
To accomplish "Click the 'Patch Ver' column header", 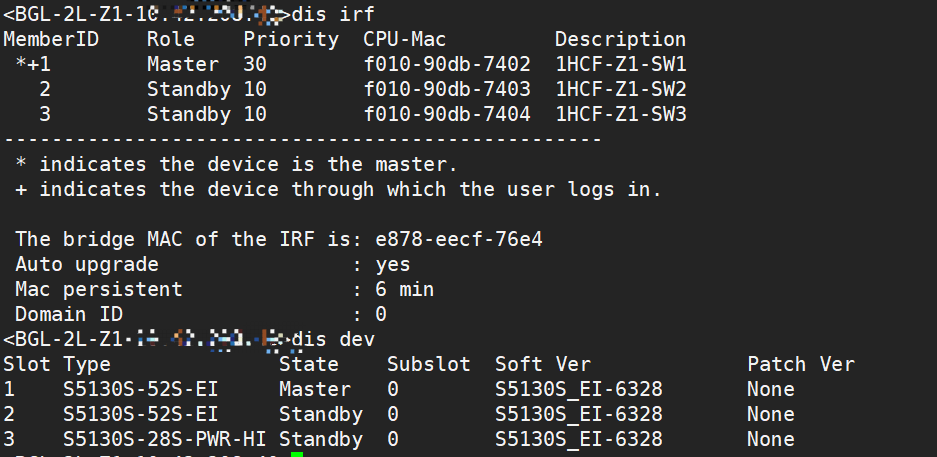I will click(x=801, y=365).
